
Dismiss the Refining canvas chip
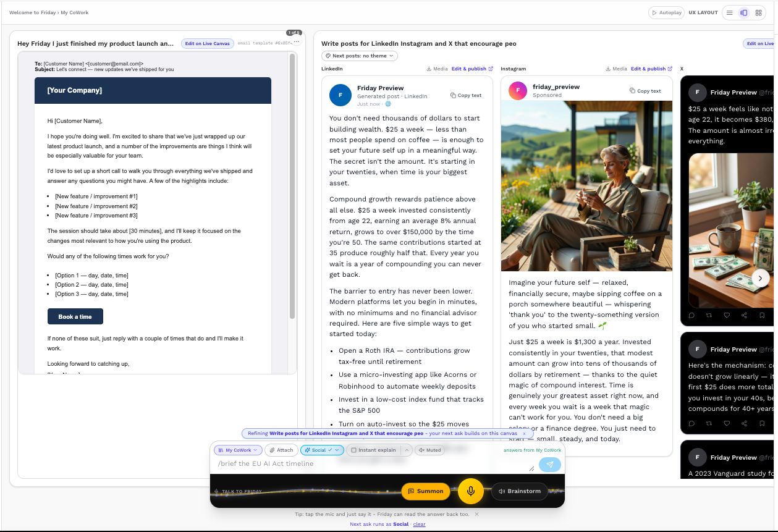524,434
